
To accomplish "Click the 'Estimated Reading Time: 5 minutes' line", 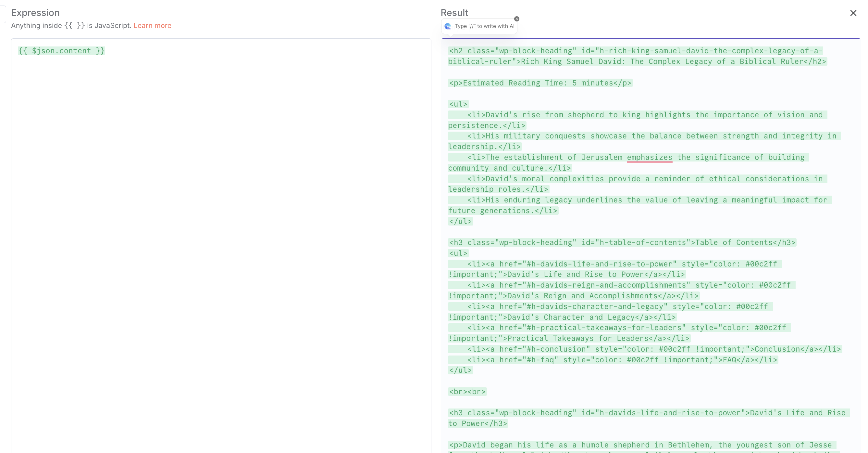I will (540, 83).
